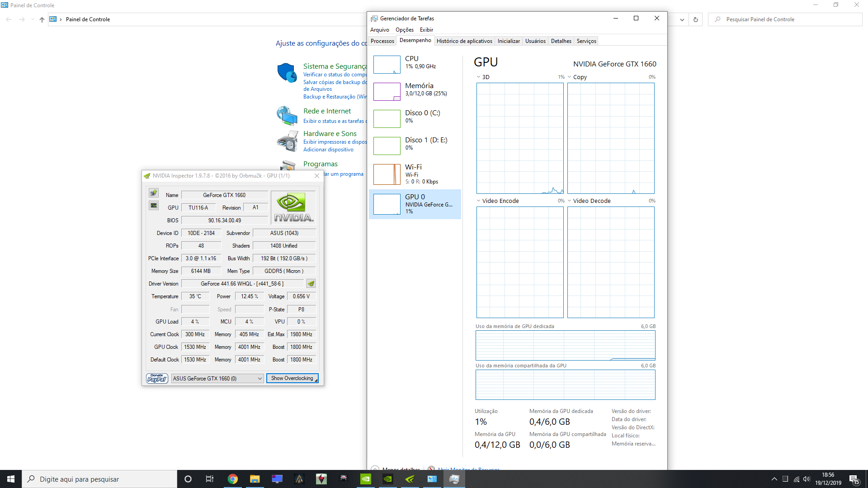Open the Video Decode graph selector chevron
The height and width of the screenshot is (488, 868).
click(x=570, y=201)
